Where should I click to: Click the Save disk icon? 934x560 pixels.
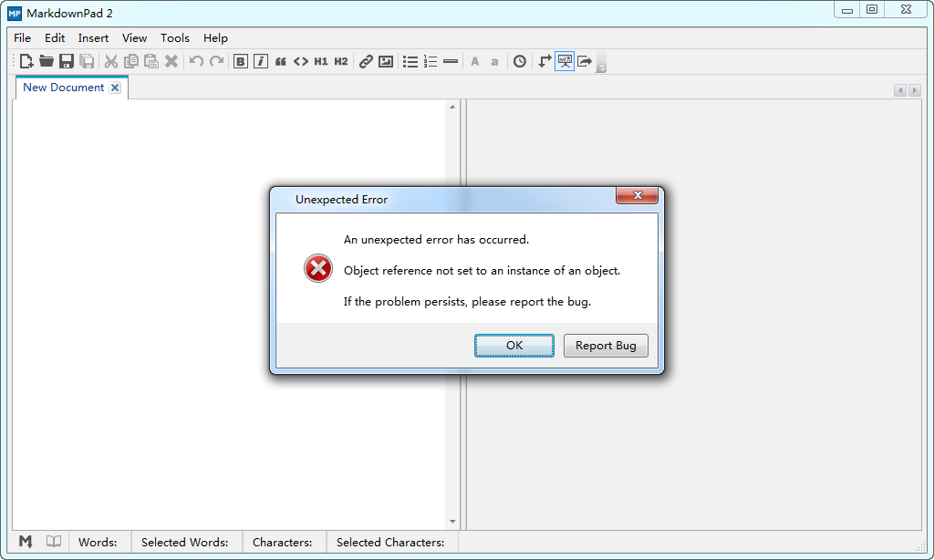pyautogui.click(x=67, y=61)
